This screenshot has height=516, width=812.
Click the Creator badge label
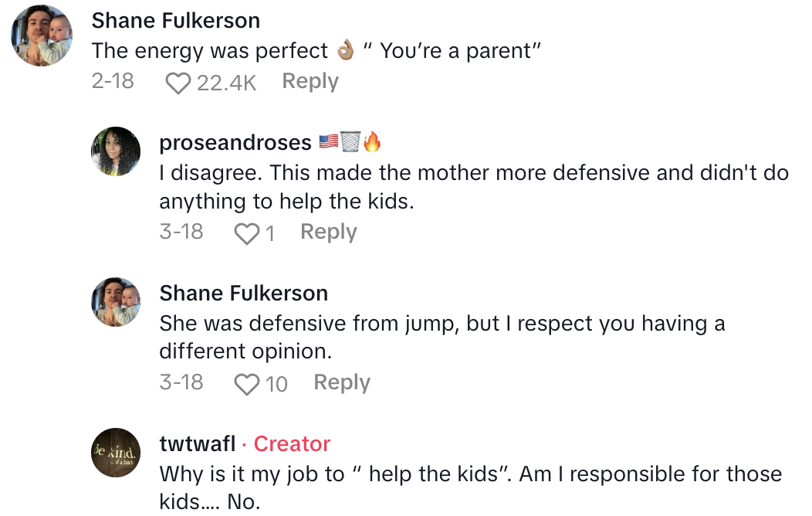pos(292,444)
